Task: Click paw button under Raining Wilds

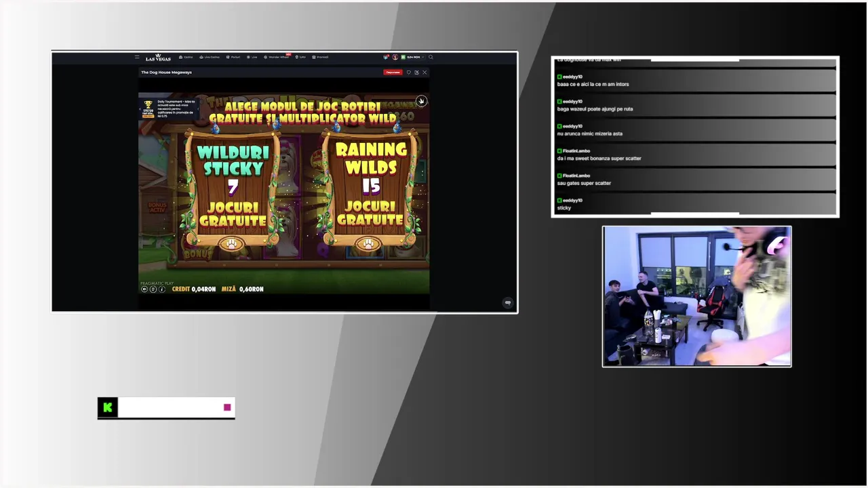Action: coord(368,244)
